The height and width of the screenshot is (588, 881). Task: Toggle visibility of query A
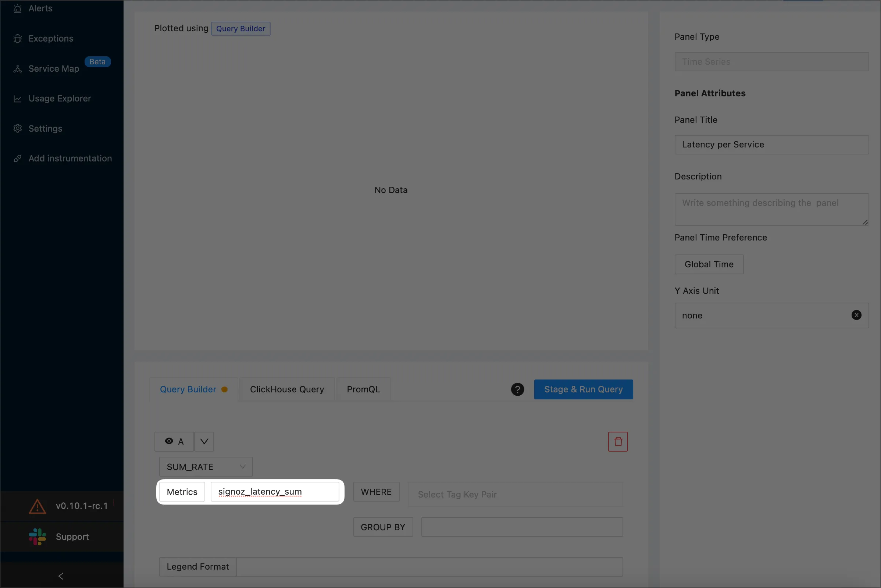tap(174, 441)
